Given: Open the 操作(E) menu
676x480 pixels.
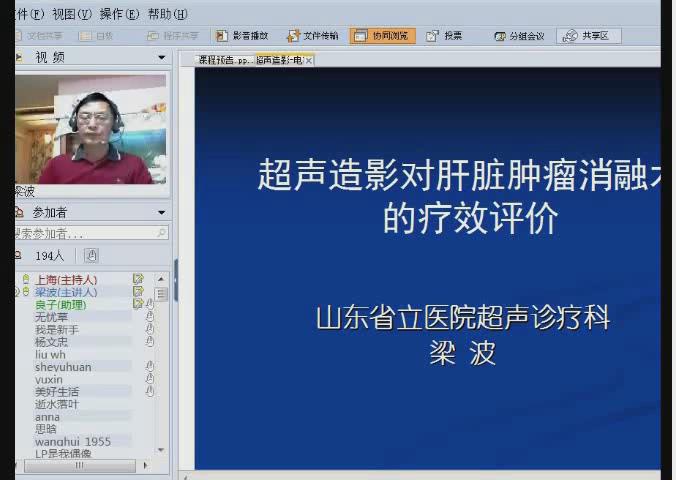Looking at the screenshot, I should [119, 14].
